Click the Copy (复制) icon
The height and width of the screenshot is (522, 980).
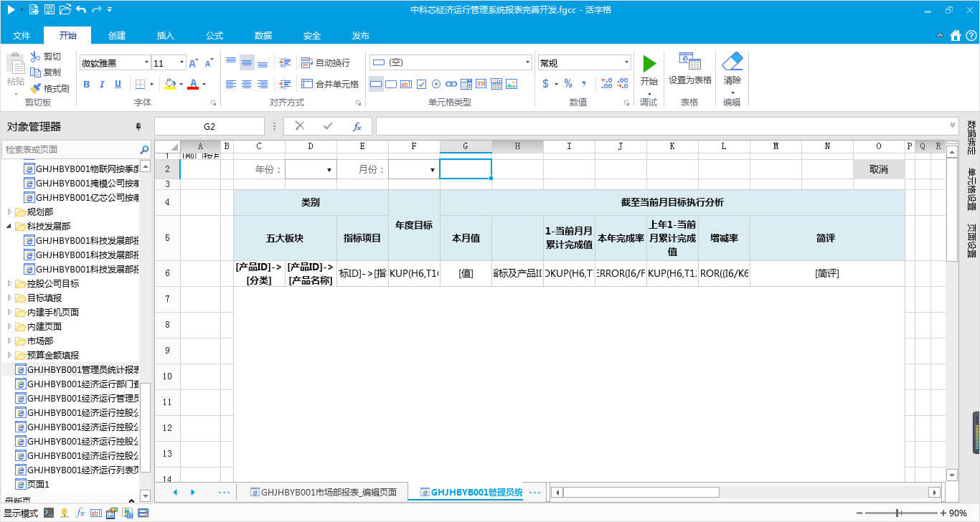point(36,72)
